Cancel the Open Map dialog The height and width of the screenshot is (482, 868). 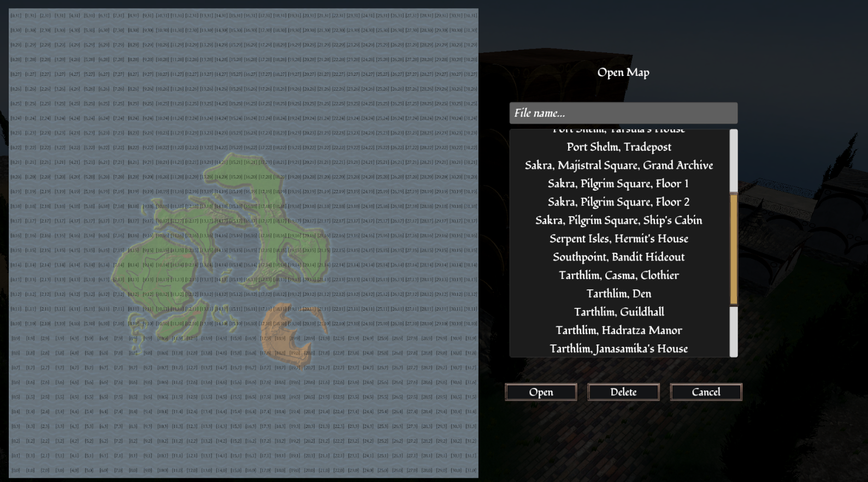click(x=706, y=392)
